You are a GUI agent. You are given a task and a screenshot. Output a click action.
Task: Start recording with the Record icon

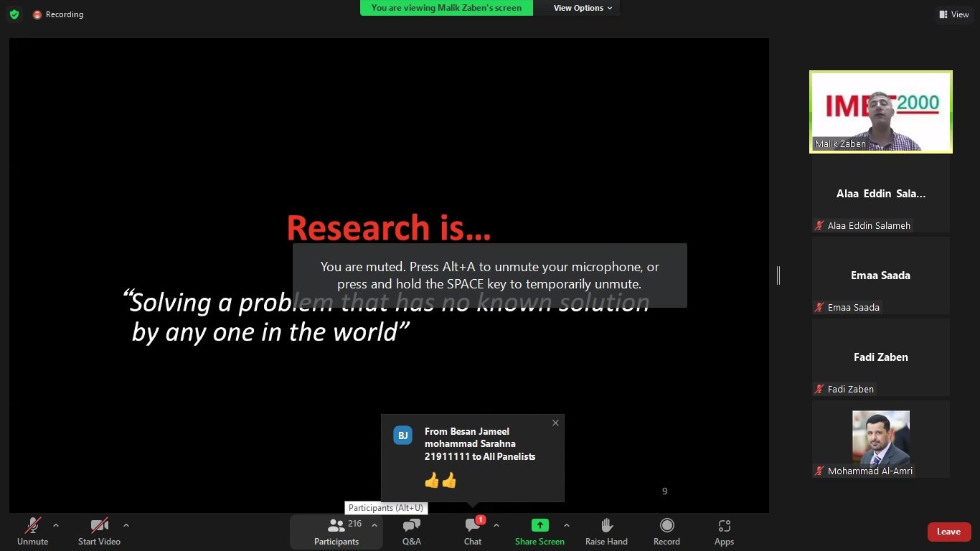666,526
